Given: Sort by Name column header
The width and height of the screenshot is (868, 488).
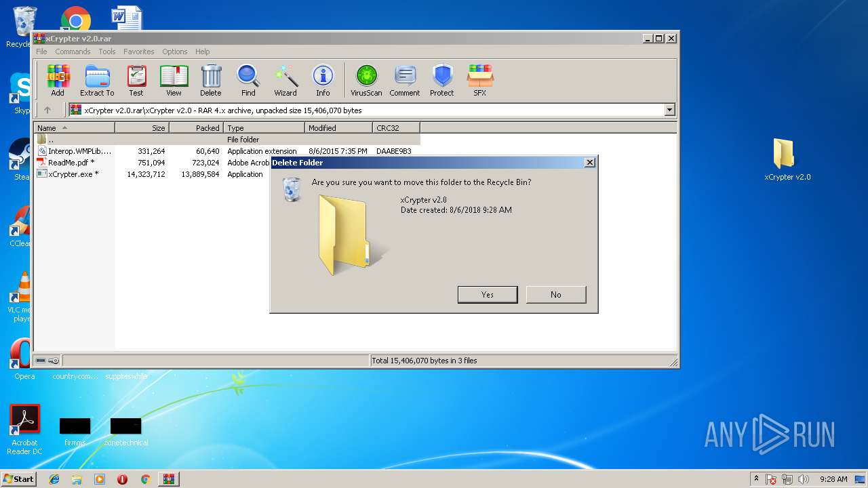Looking at the screenshot, I should coord(75,127).
